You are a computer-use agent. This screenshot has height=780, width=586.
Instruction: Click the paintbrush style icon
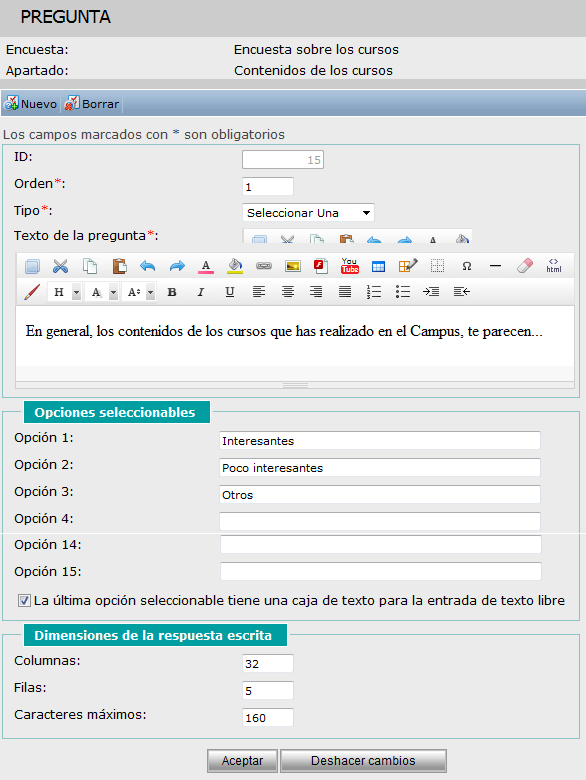(x=32, y=292)
